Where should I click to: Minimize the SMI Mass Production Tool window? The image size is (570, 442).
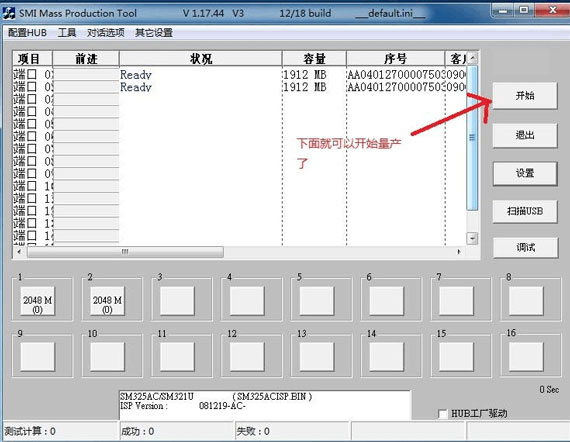coord(503,10)
